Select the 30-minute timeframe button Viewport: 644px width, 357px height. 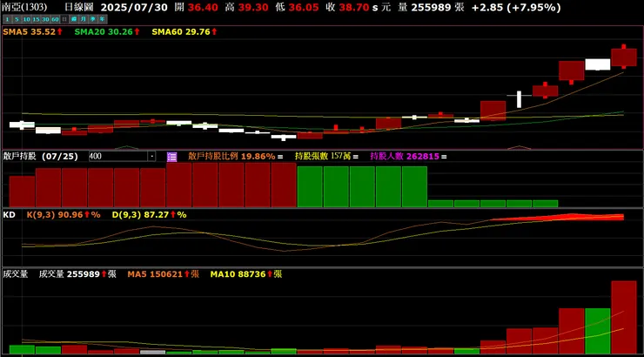coord(45,19)
